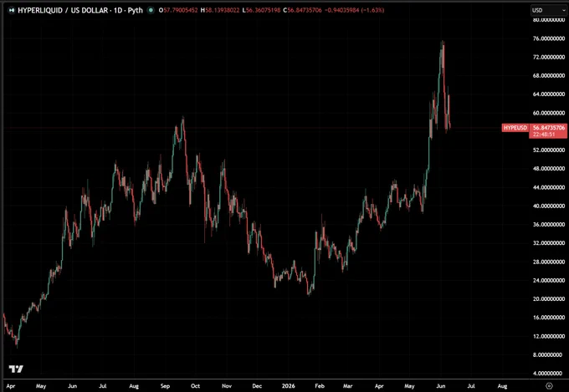Open the chart settings gear icon
Image resolution: width=569 pixels, height=392 pixels.
point(550,386)
